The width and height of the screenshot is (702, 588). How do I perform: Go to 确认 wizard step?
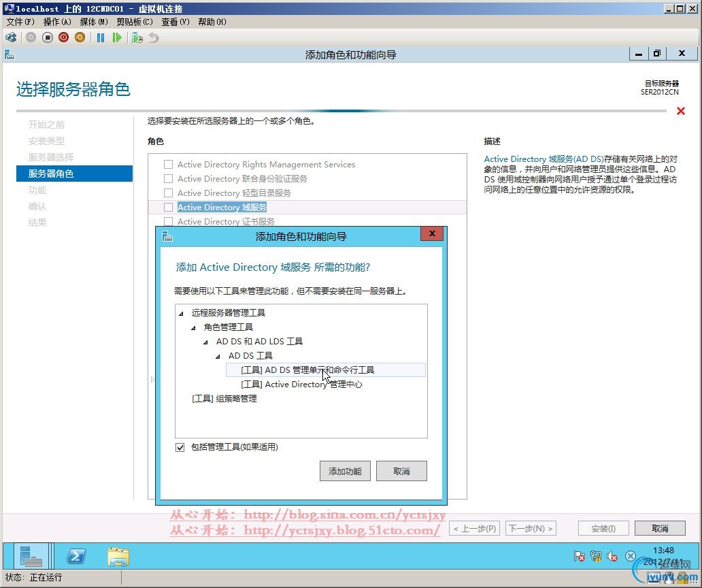[37, 206]
